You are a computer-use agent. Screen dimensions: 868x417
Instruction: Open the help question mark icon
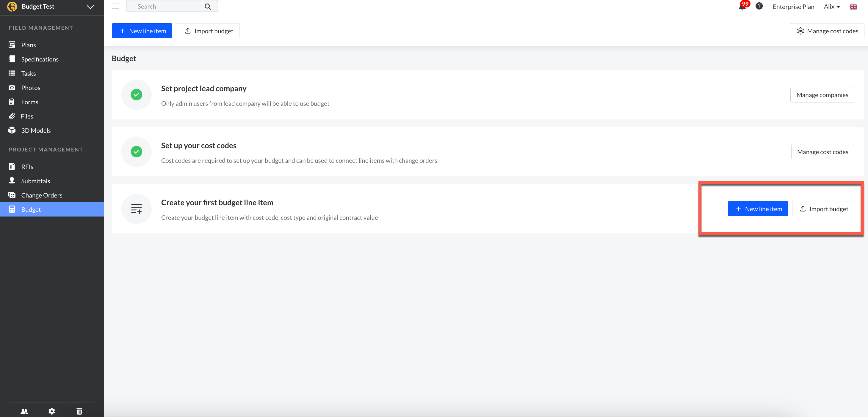click(759, 7)
